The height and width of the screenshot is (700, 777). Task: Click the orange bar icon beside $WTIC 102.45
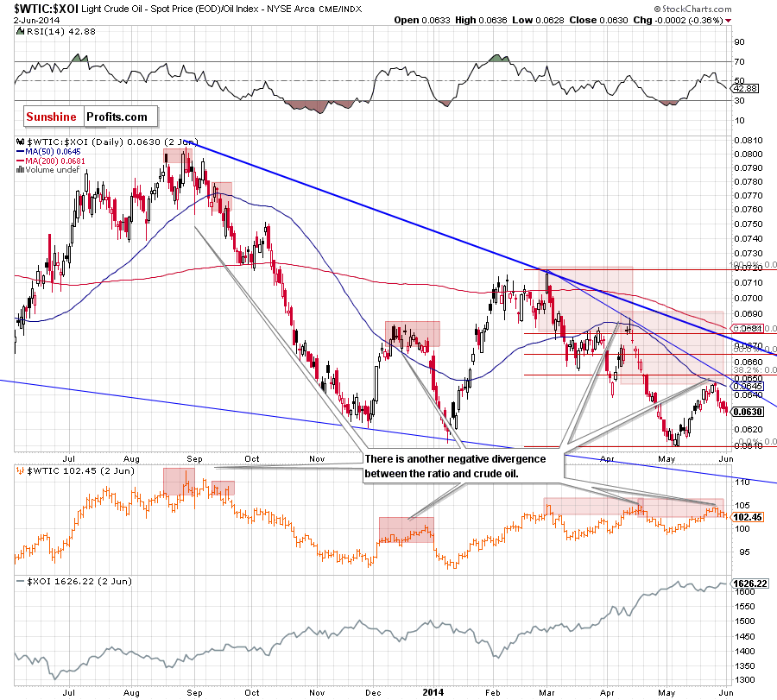tap(21, 471)
